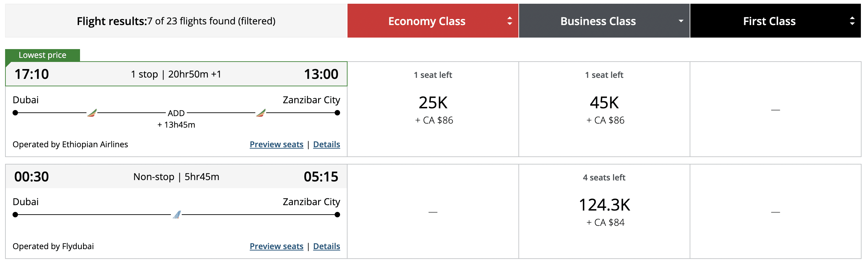
Task: Sort by Economy Class arrows icon
Action: tap(509, 21)
